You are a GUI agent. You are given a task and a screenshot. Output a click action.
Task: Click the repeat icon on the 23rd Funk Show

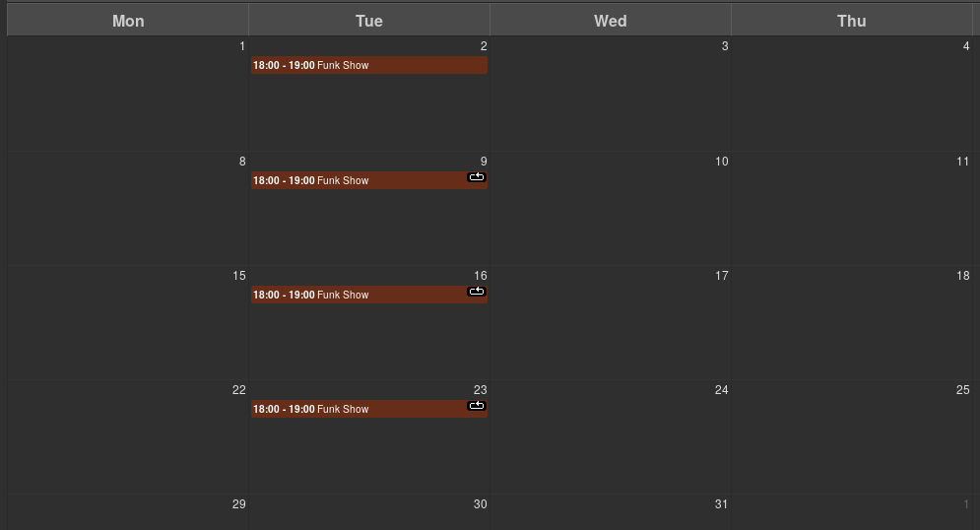[x=477, y=406]
